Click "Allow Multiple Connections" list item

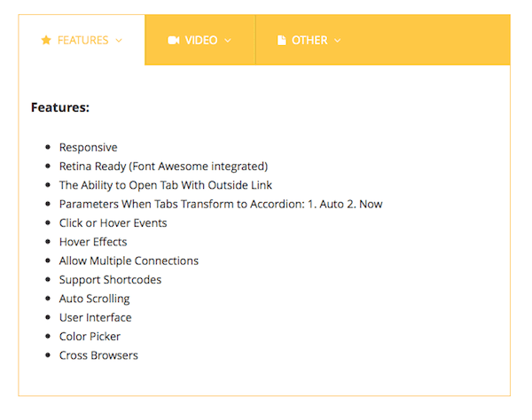pos(129,261)
